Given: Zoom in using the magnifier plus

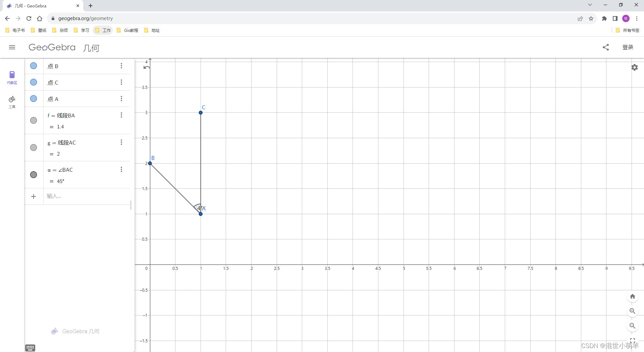Looking at the screenshot, I should [x=633, y=311].
